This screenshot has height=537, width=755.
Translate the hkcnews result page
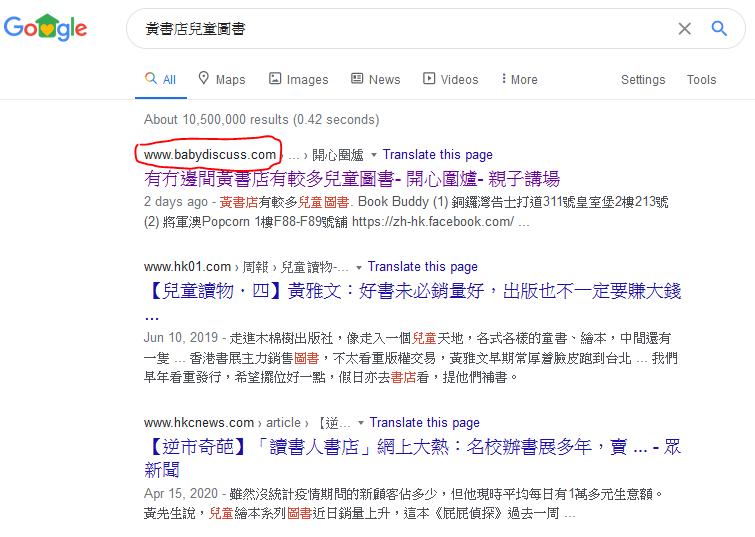(425, 422)
